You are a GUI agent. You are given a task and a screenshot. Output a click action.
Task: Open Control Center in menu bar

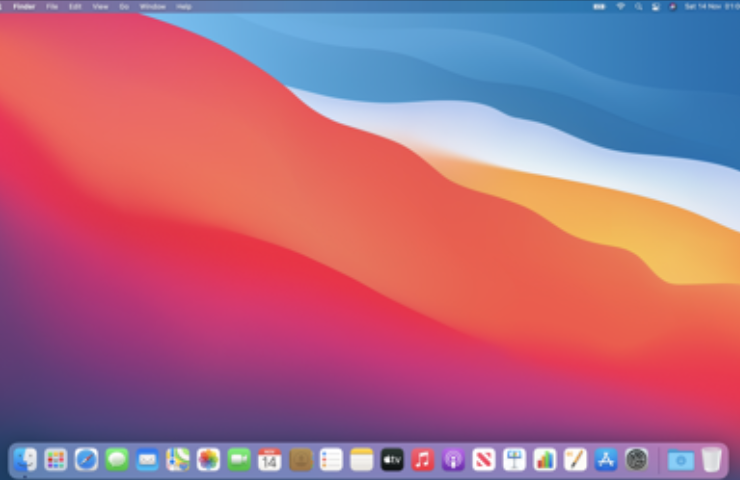(x=656, y=7)
